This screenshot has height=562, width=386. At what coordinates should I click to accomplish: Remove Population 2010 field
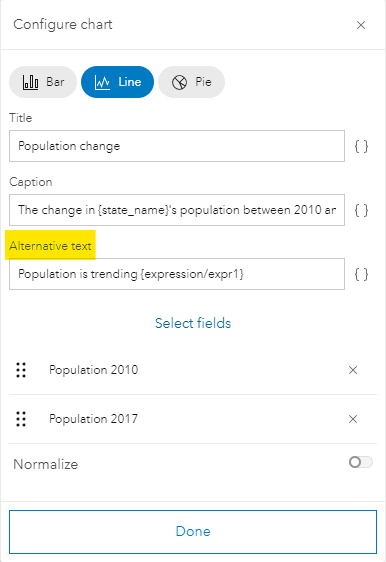pos(353,370)
